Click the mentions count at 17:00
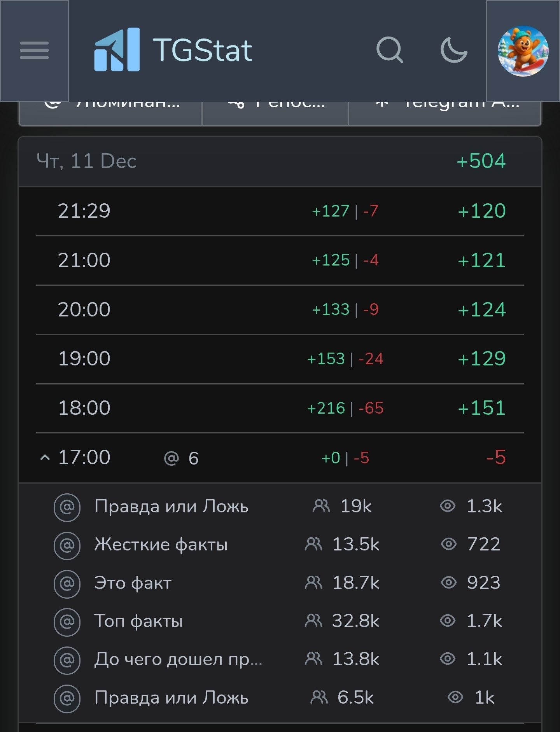Screen dimensions: 560x732 [182, 458]
